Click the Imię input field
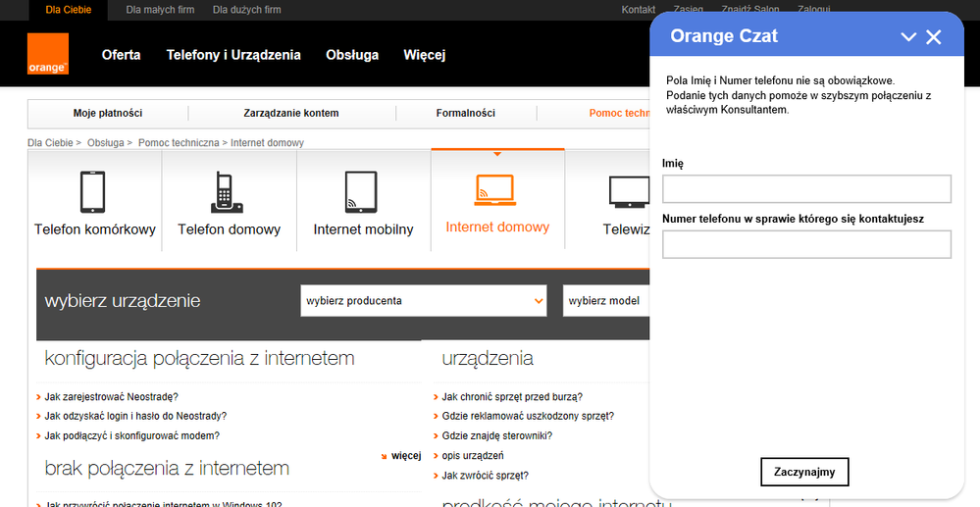The height and width of the screenshot is (507, 980). (806, 188)
